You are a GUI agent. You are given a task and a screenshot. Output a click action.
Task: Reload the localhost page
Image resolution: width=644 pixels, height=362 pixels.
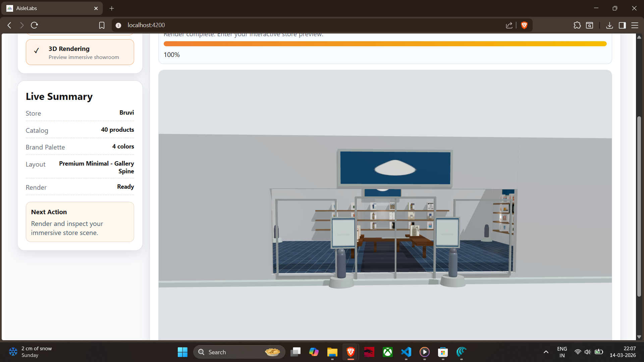pyautogui.click(x=34, y=25)
